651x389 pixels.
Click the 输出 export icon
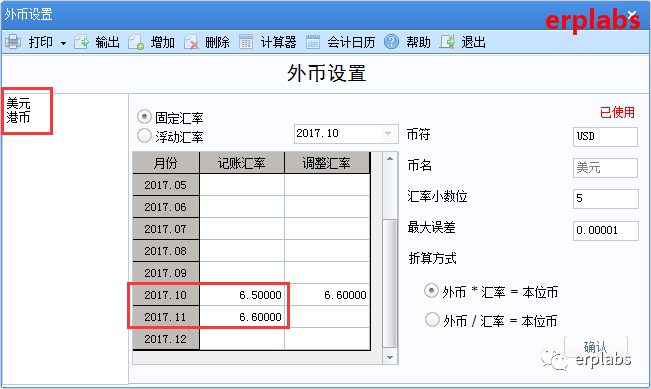[82, 42]
